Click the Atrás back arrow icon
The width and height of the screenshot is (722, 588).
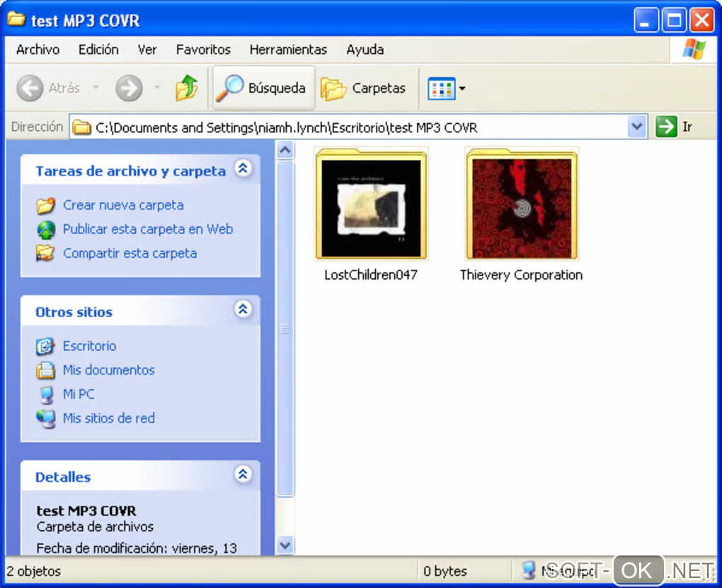pyautogui.click(x=30, y=88)
